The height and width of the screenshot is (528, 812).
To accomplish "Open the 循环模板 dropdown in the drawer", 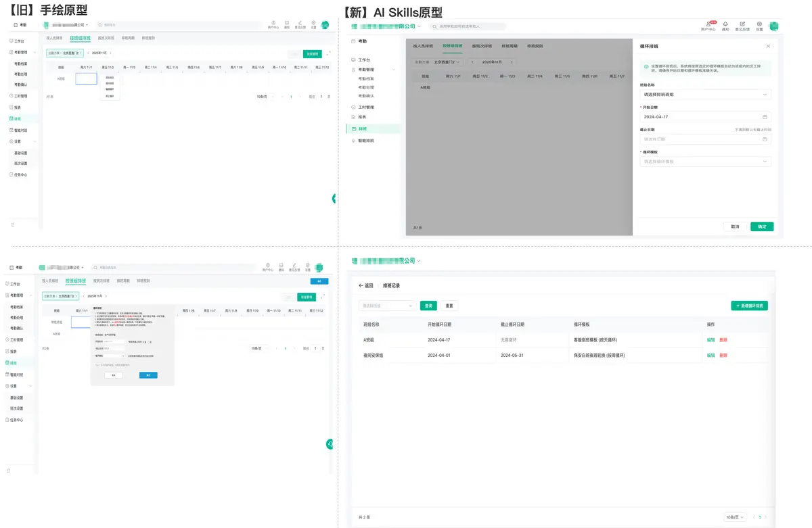I will coord(765,162).
